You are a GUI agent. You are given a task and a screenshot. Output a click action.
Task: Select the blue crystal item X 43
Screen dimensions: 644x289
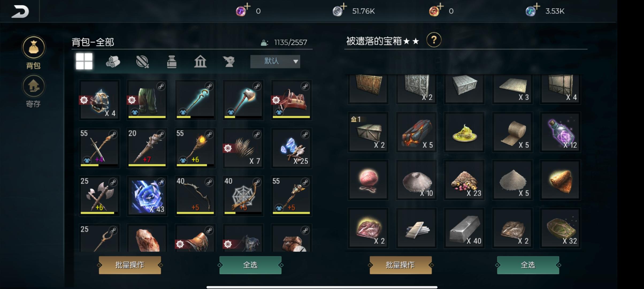pos(147,196)
